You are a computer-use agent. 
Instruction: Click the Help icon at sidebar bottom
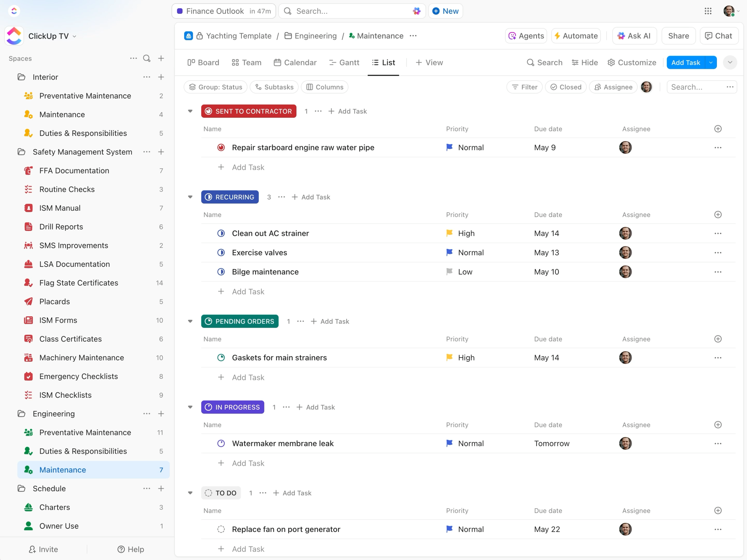coord(121,549)
